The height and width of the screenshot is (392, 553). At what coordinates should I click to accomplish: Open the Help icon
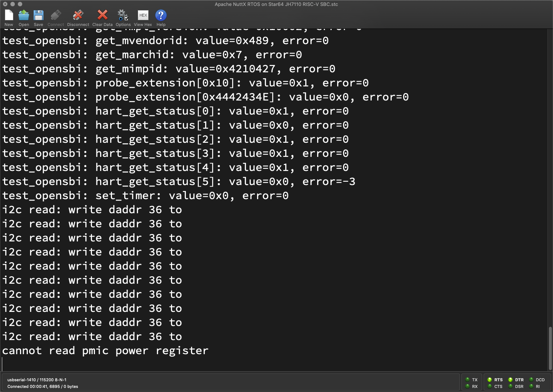[161, 15]
